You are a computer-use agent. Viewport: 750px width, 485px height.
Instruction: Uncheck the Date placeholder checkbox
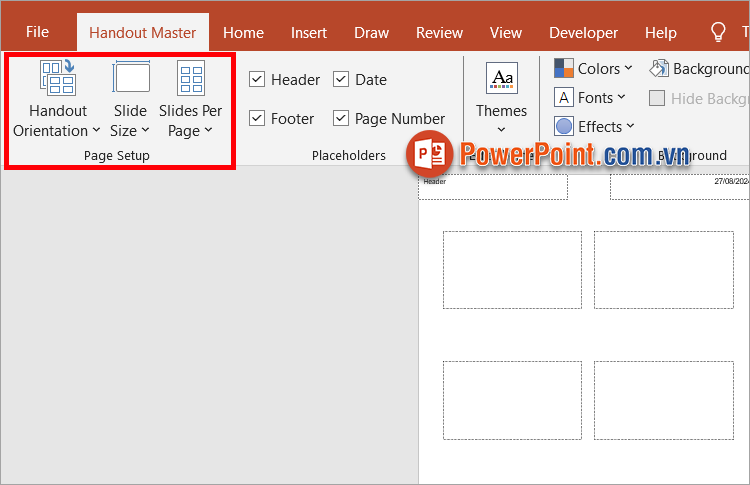point(341,79)
